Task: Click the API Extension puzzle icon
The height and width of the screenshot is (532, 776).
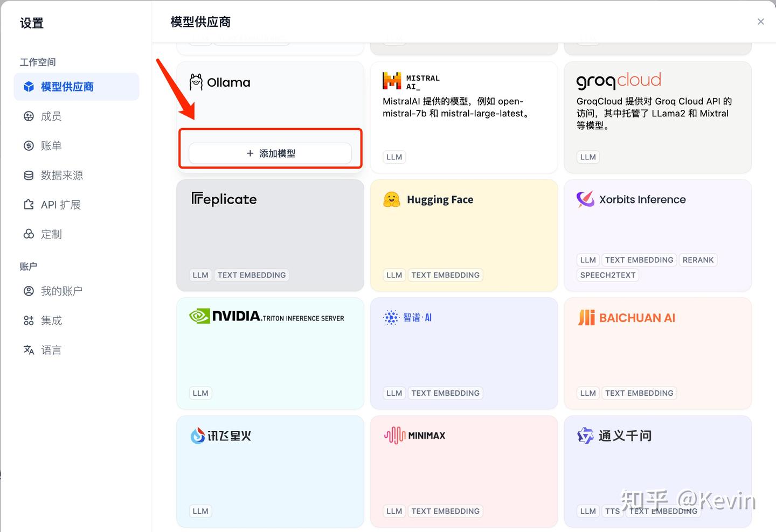Action: click(29, 205)
